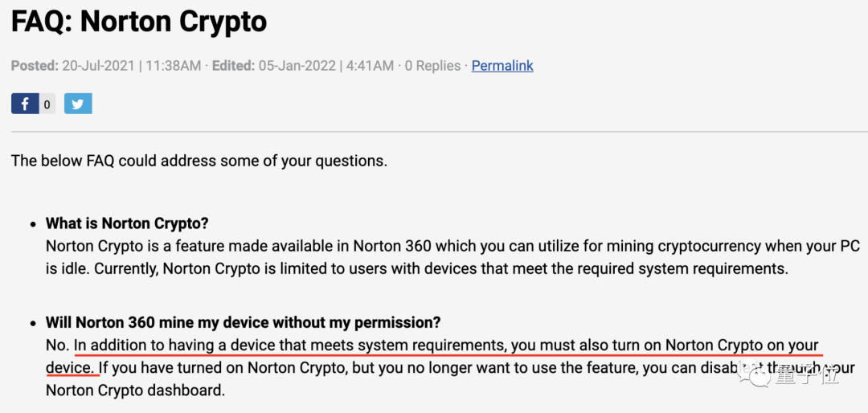Click the Facebook share count box
Image resolution: width=868 pixels, height=413 pixels.
pos(47,104)
